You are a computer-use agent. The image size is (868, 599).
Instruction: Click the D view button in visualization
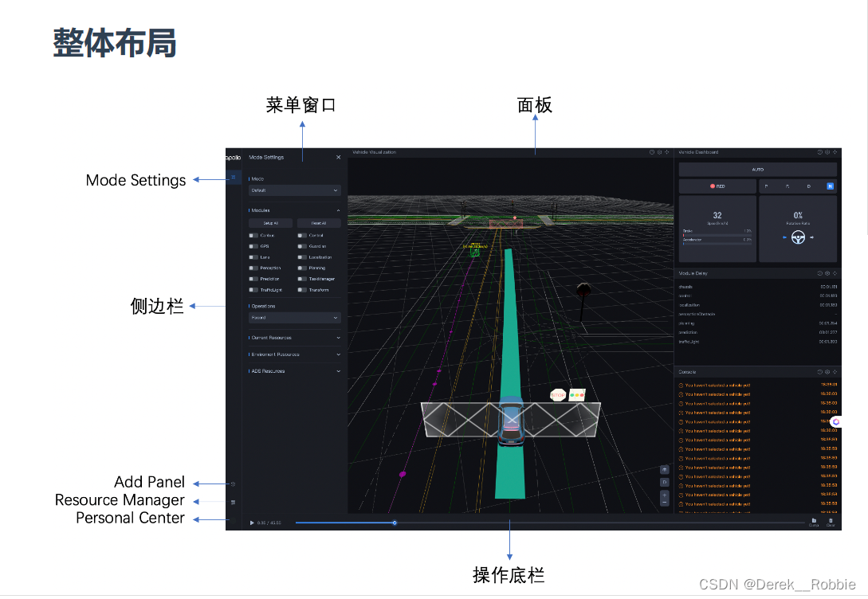tap(664, 482)
